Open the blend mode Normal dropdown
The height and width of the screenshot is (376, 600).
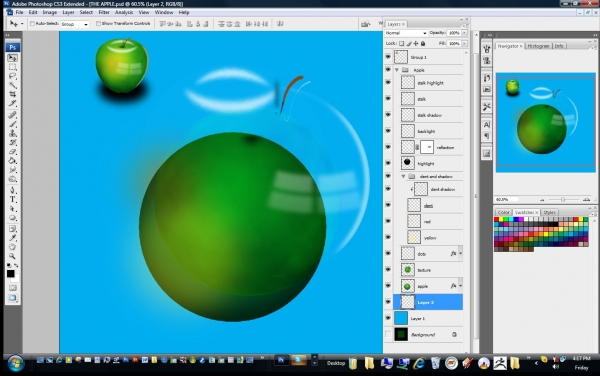point(406,33)
